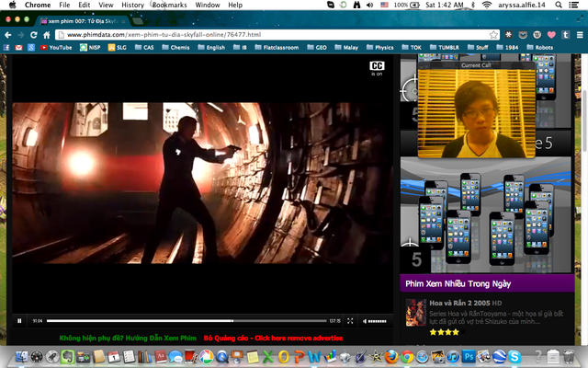Viewport: 588px width, 368px height.
Task: Expand the GEO bookmarks folder
Action: pos(317,47)
